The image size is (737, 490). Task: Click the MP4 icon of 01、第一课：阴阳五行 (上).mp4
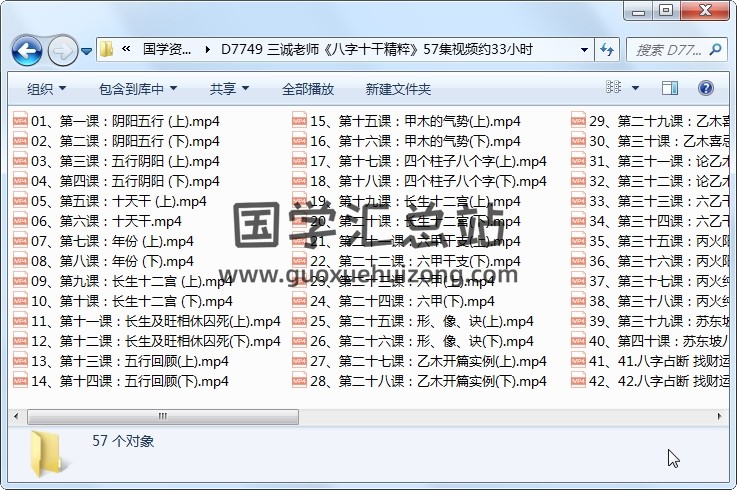pyautogui.click(x=19, y=121)
